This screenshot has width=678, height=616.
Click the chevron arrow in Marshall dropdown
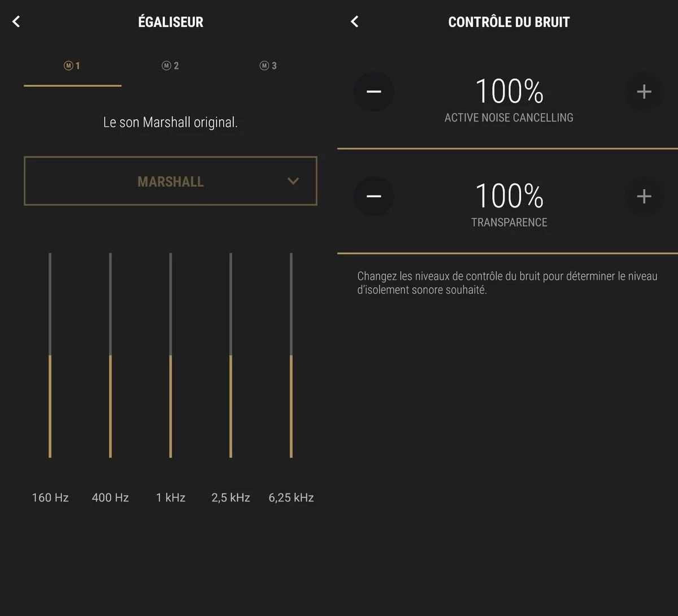[x=293, y=181]
